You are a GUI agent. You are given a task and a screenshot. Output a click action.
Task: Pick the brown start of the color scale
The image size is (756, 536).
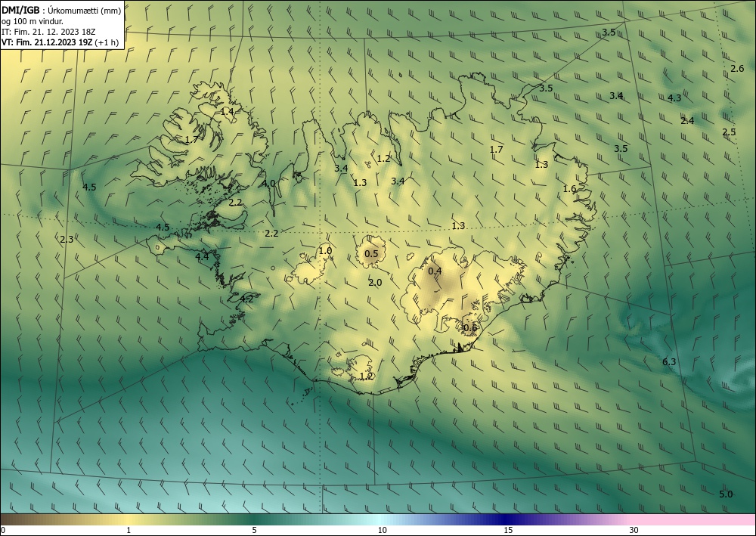[x=20, y=519]
